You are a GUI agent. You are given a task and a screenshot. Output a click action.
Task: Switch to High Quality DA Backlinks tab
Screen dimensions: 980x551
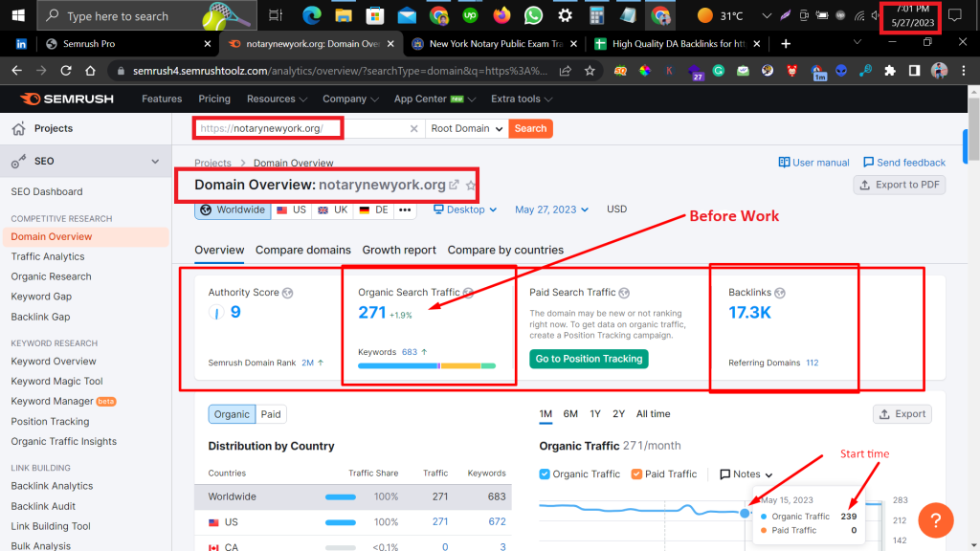point(679,44)
